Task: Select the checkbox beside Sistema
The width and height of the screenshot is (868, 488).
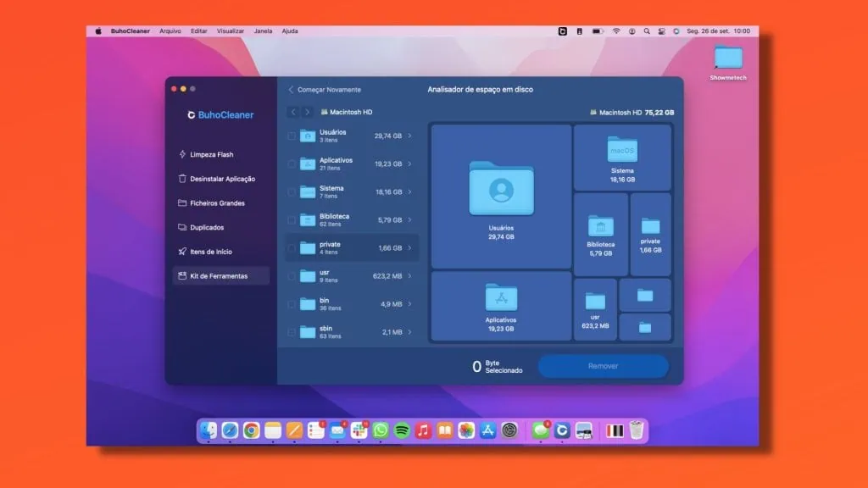Action: 292,191
